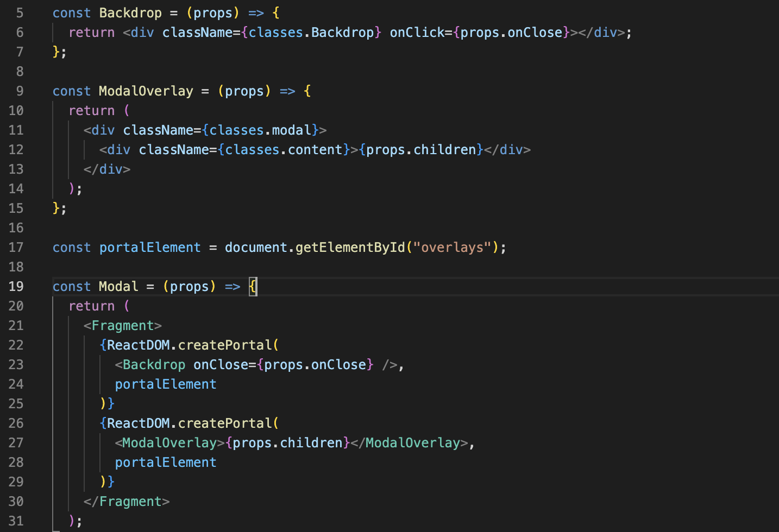
Task: Click 'getElementById' method call
Action: point(350,248)
